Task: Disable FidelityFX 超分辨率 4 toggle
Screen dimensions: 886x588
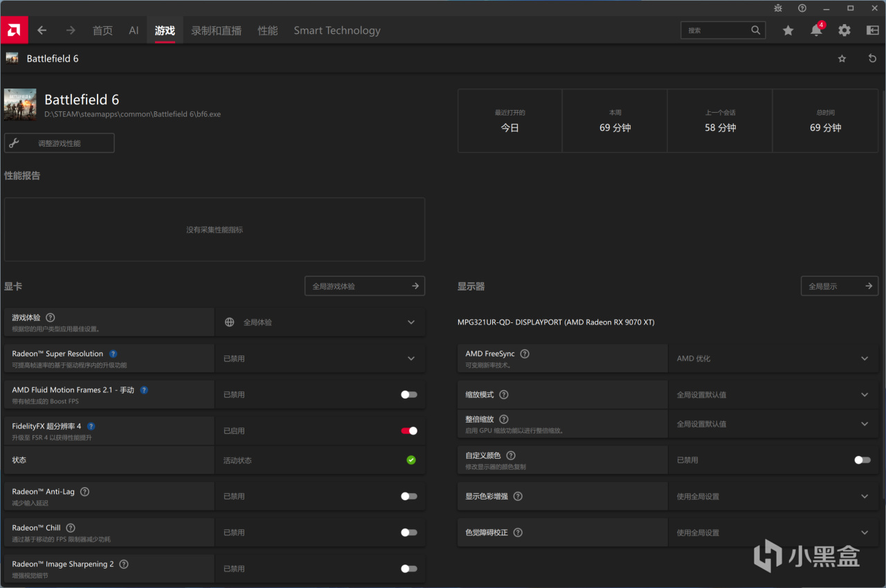Action: [x=409, y=431]
